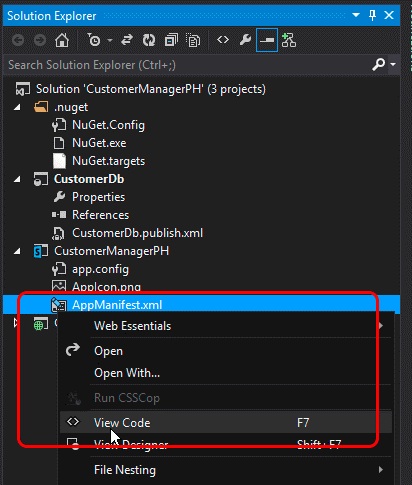Click the View Class Diagram icon
The width and height of the screenshot is (412, 485).
(289, 40)
